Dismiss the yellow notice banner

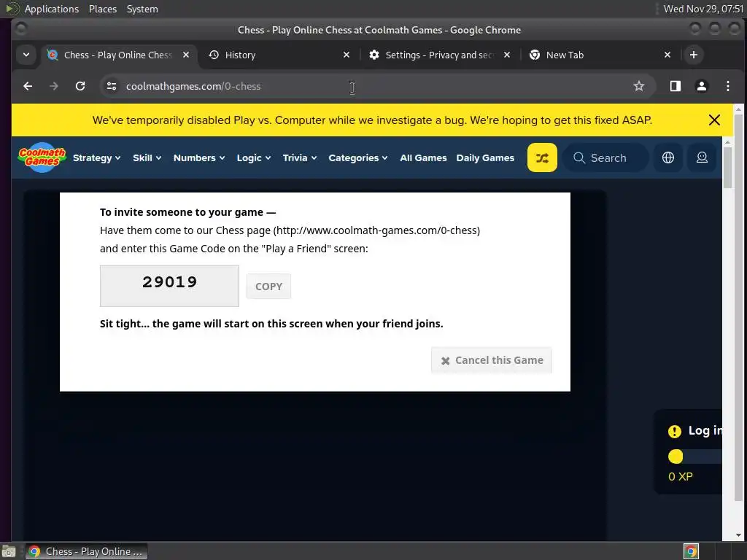coord(714,120)
